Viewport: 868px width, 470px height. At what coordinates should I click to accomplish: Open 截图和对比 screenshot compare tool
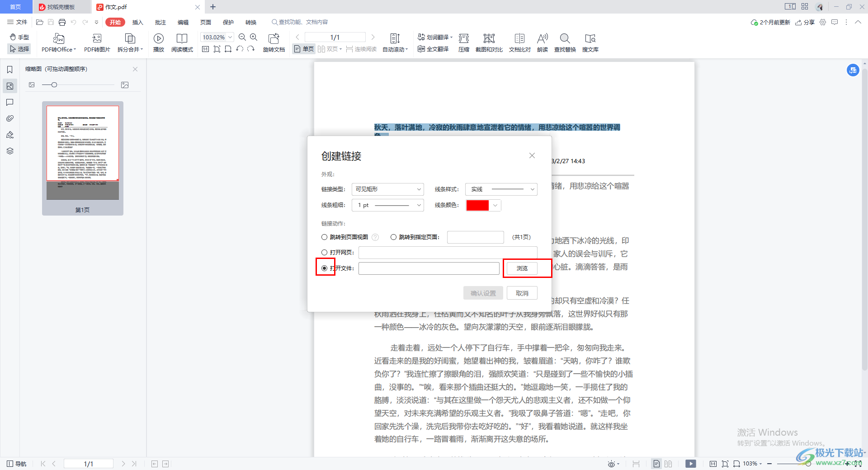pos(489,43)
